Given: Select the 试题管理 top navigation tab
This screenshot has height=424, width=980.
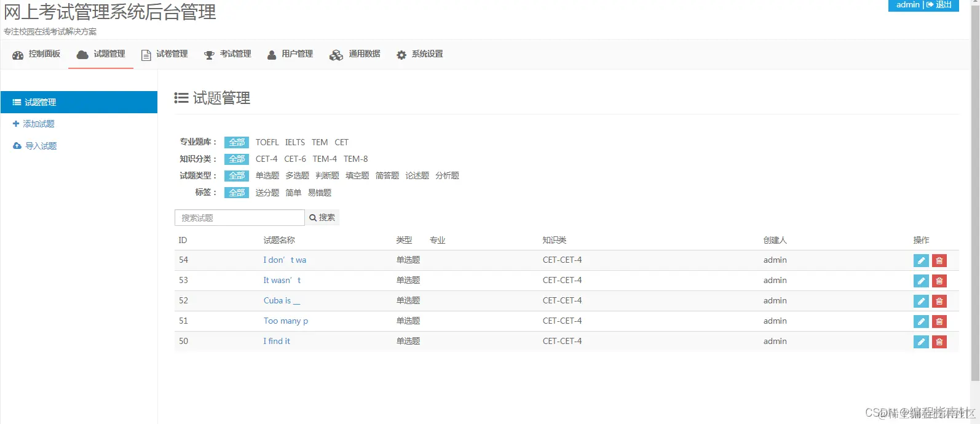Looking at the screenshot, I should pyautogui.click(x=101, y=54).
